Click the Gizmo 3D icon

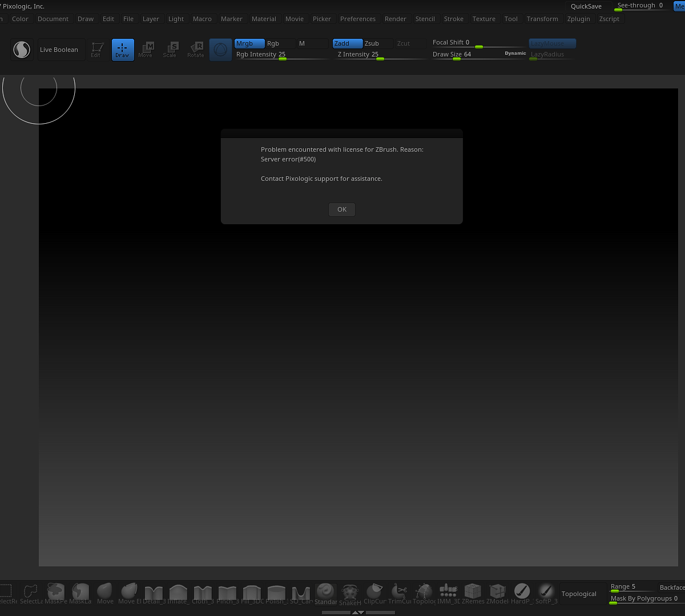coord(220,50)
